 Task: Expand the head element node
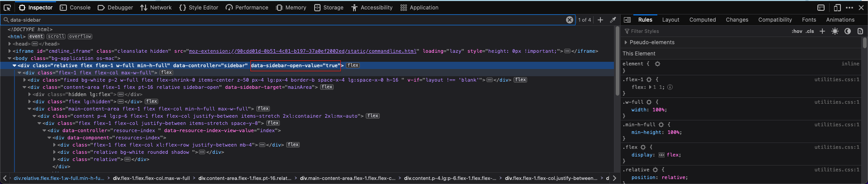click(x=9, y=44)
